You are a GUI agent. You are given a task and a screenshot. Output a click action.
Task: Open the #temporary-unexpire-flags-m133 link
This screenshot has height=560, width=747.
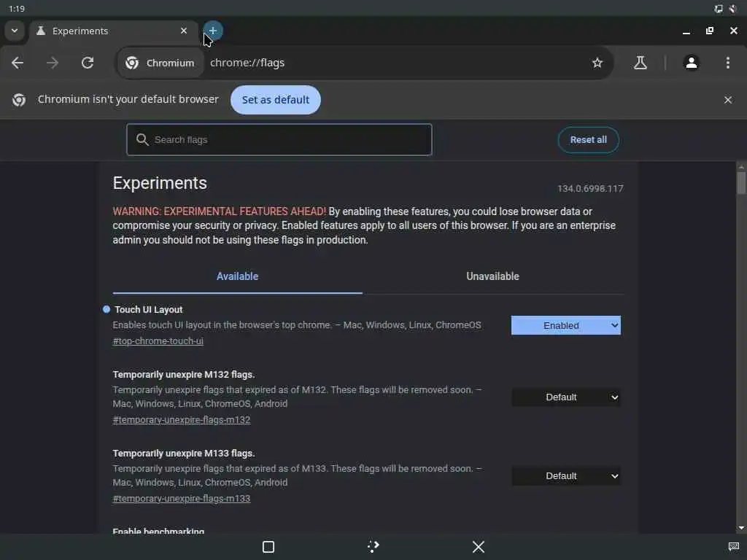click(x=182, y=499)
